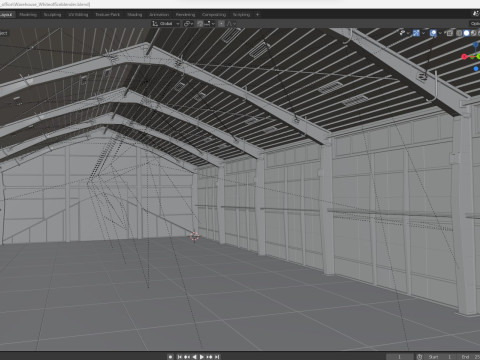Open the Rendering workspace tab

pos(185,15)
